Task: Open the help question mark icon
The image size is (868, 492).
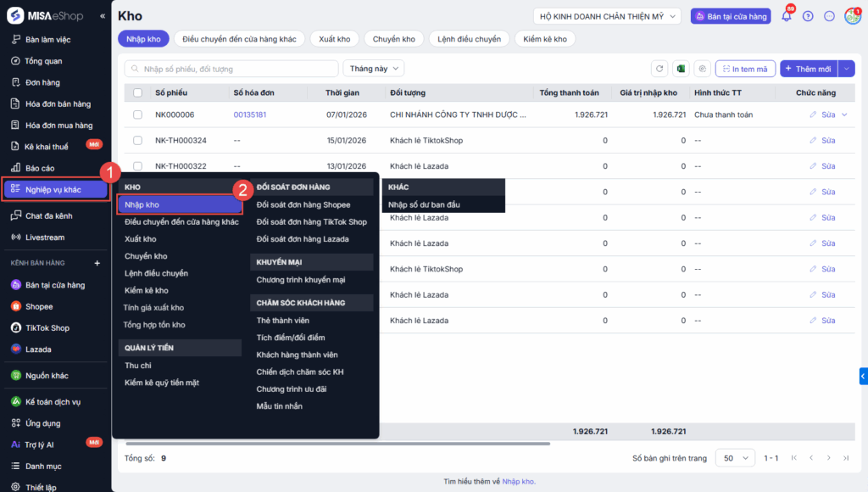Action: 808,16
